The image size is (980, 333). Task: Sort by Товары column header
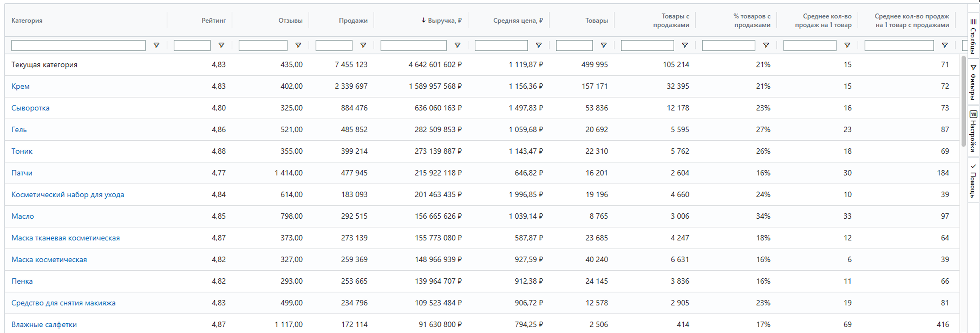(x=596, y=21)
